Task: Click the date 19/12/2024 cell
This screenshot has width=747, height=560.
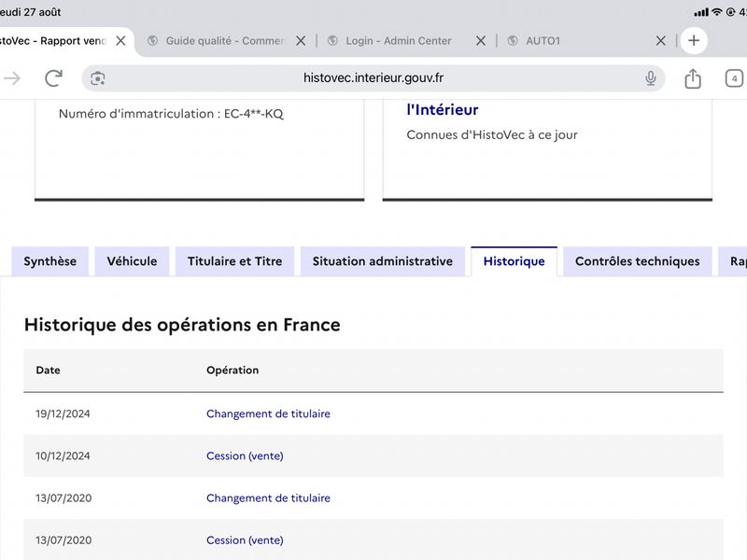Action: click(x=63, y=413)
